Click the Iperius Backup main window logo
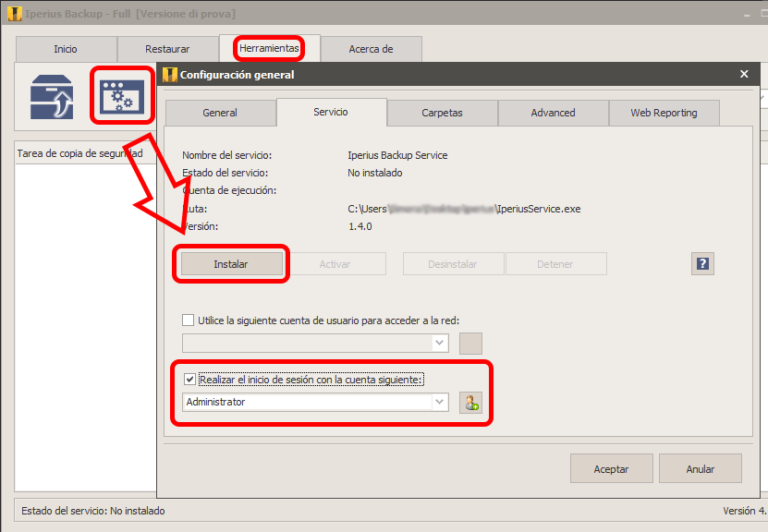 tap(15, 14)
